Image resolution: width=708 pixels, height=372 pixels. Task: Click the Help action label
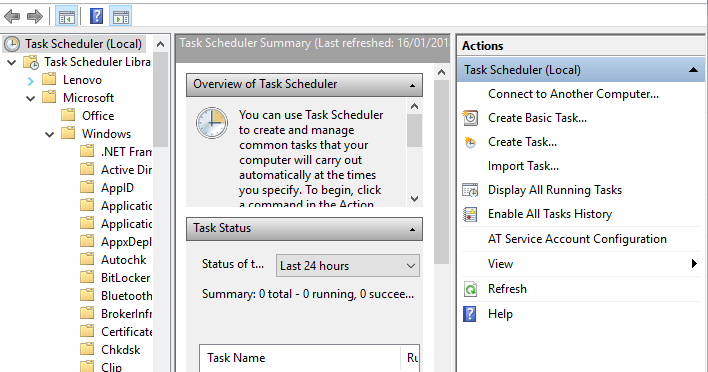click(x=500, y=314)
